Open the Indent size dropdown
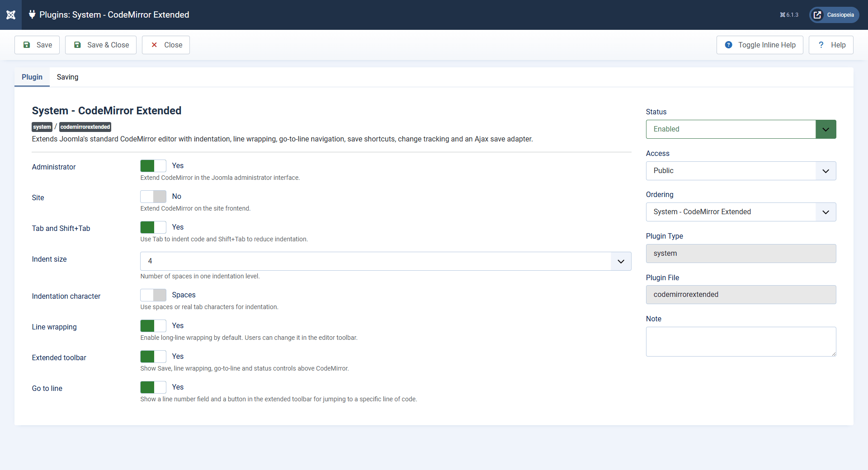868x470 pixels. point(386,261)
